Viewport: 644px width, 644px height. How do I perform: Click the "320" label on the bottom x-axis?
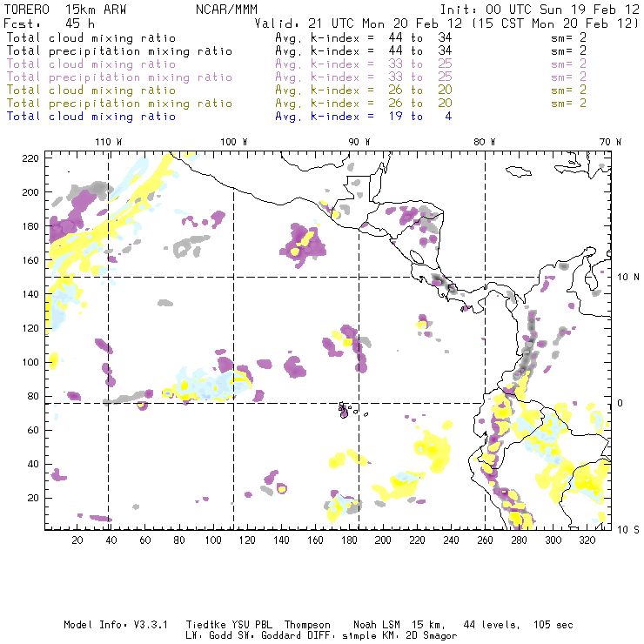pos(587,540)
